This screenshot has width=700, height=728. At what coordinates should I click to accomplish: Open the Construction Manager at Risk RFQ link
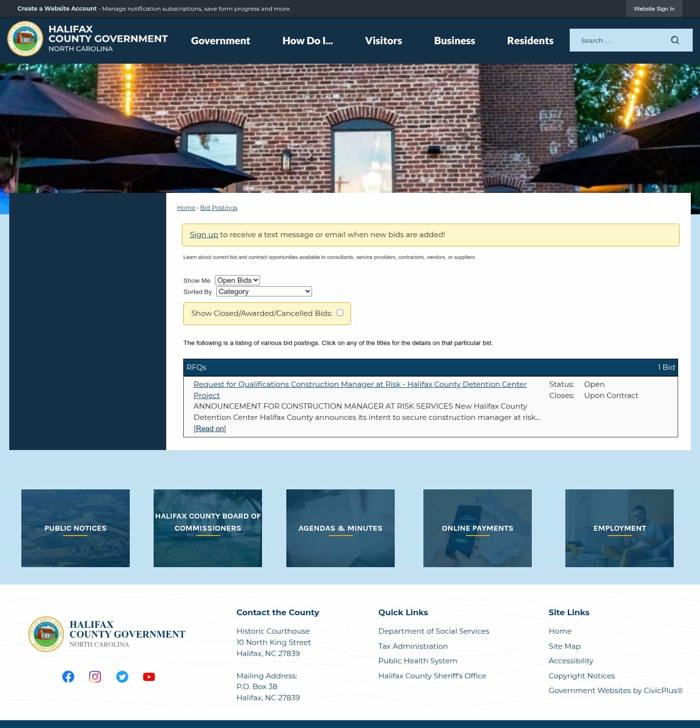360,389
